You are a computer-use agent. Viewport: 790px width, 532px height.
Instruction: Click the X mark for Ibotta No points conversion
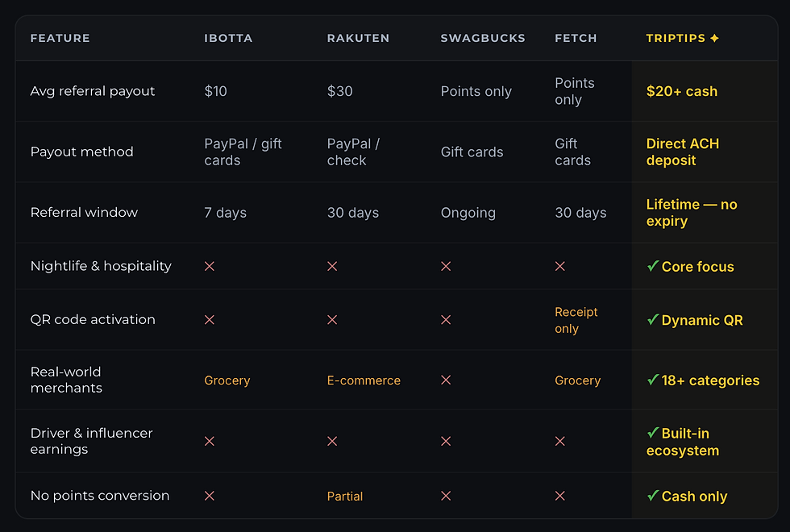click(x=210, y=496)
